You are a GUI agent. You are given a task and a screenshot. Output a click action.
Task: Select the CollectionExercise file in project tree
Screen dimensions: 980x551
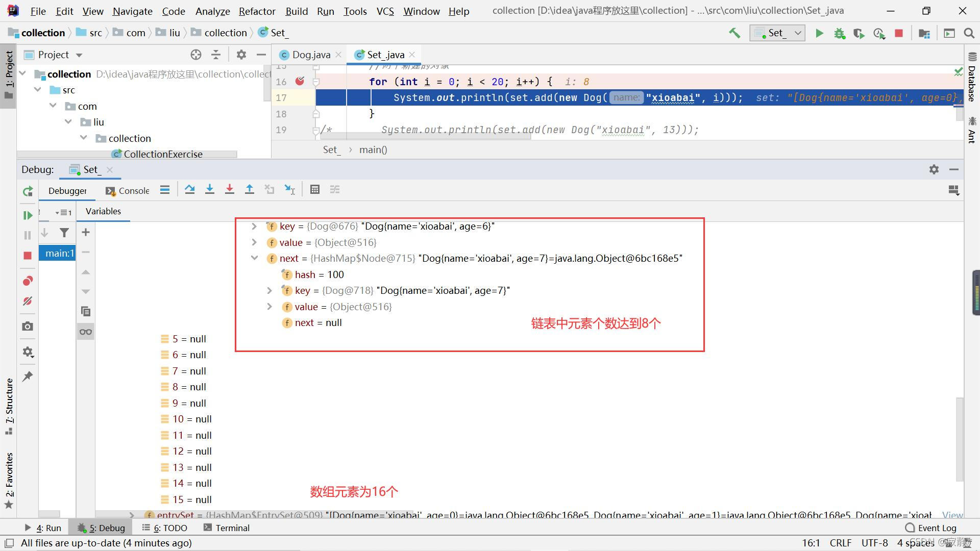point(163,154)
